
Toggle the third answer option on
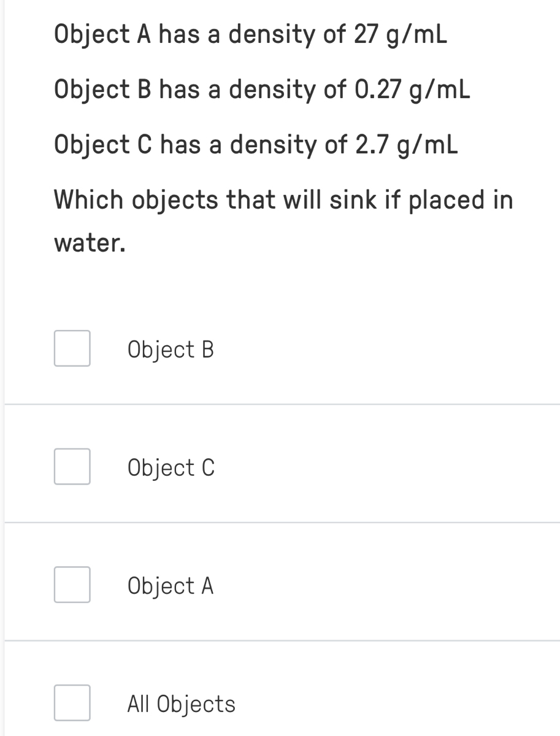[72, 585]
